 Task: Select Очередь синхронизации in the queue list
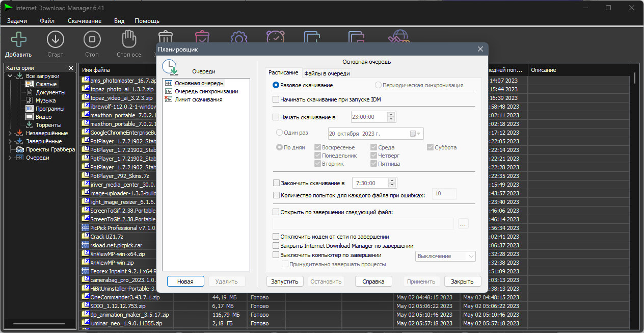click(x=206, y=91)
